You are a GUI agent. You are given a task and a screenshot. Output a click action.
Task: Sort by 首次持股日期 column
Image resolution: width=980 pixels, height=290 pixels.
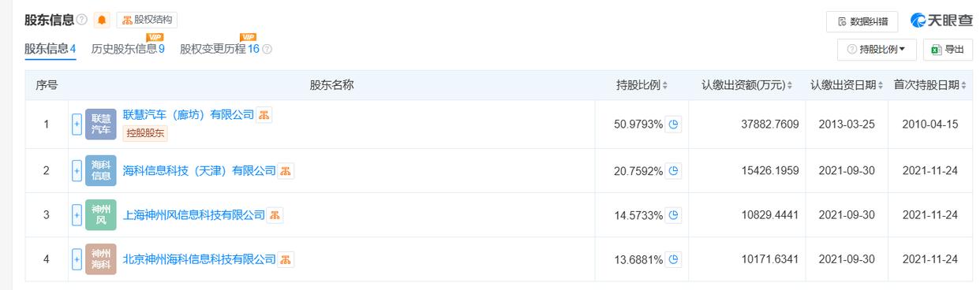tap(930, 85)
